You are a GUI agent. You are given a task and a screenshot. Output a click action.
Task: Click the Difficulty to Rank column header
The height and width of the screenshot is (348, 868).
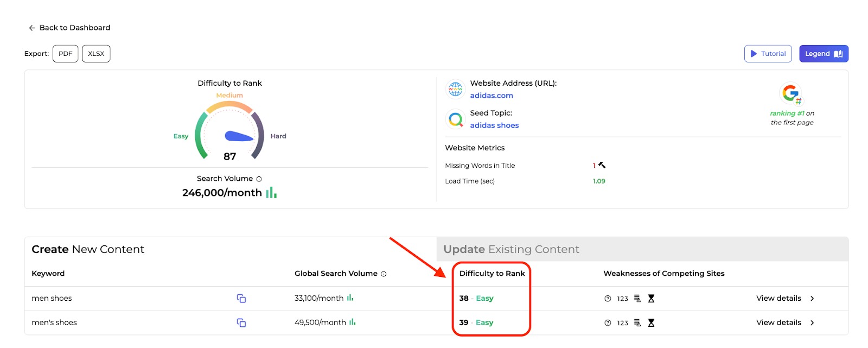pyautogui.click(x=492, y=274)
